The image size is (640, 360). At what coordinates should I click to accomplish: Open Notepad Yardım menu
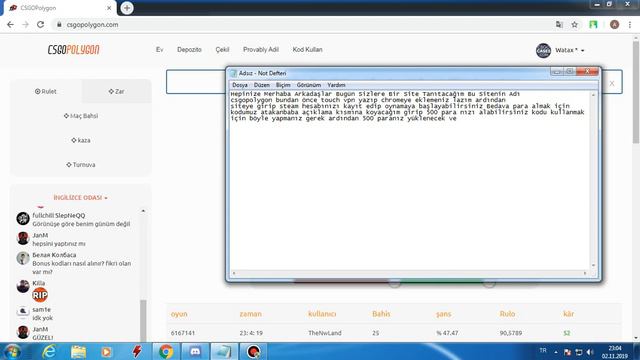(x=336, y=85)
